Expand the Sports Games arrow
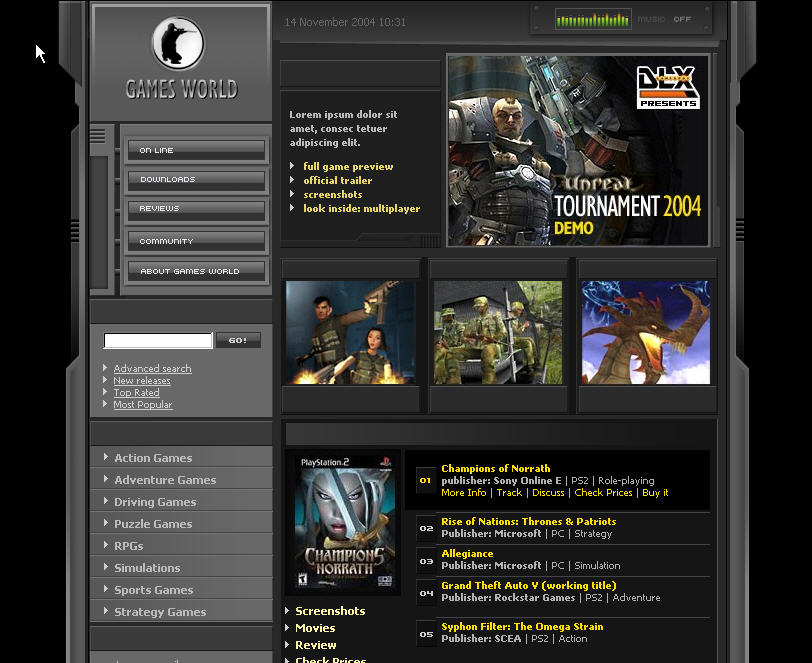Screen dimensions: 812x663 (x=106, y=589)
